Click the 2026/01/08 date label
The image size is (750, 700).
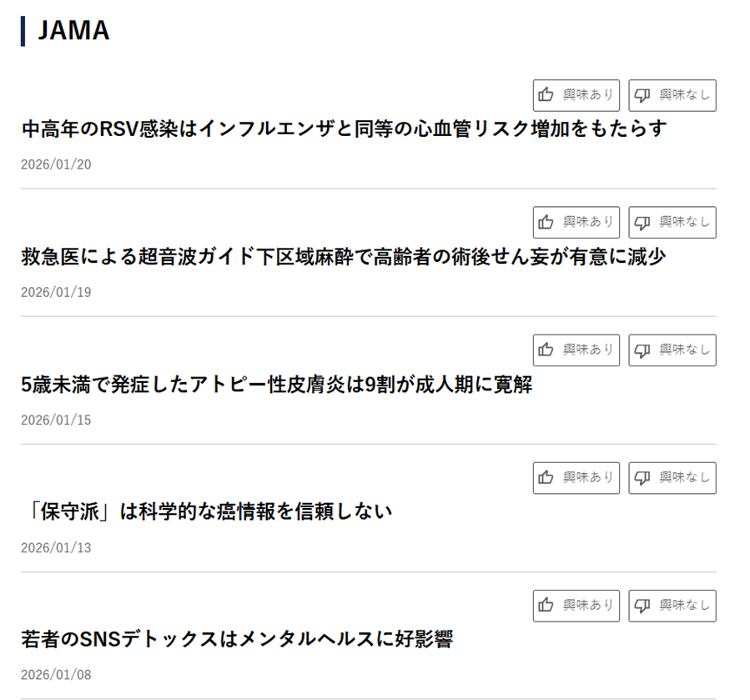click(56, 675)
